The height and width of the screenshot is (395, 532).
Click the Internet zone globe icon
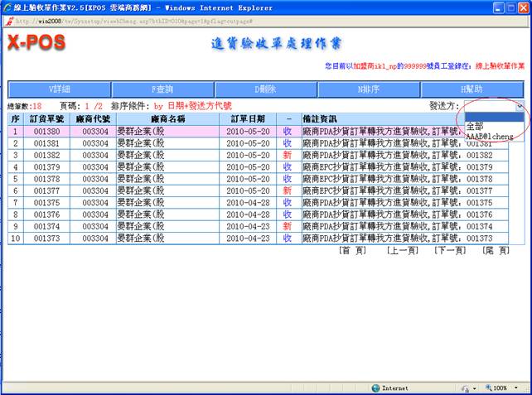click(375, 388)
